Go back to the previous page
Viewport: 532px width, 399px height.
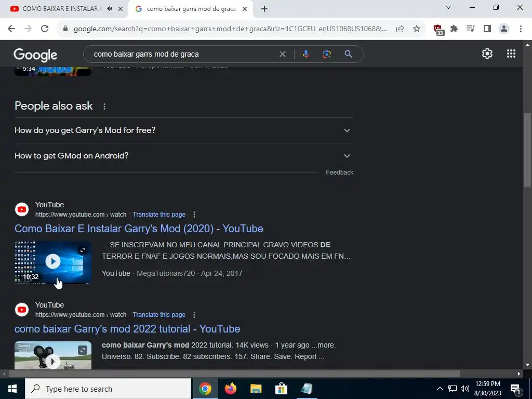click(11, 29)
